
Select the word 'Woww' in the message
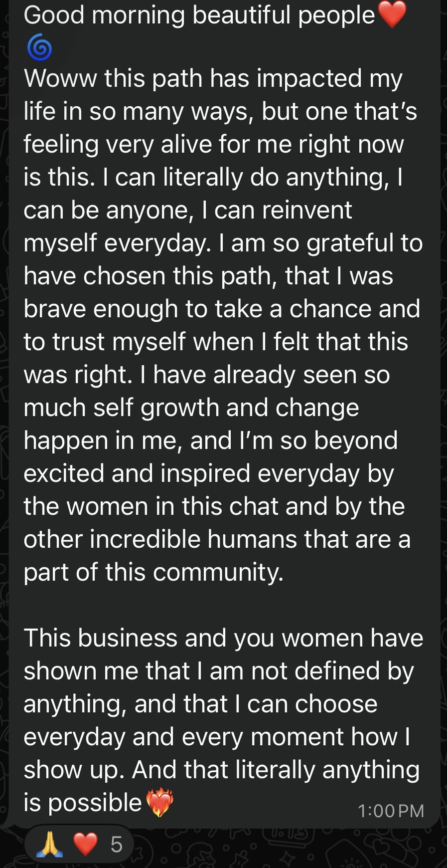click(x=60, y=78)
